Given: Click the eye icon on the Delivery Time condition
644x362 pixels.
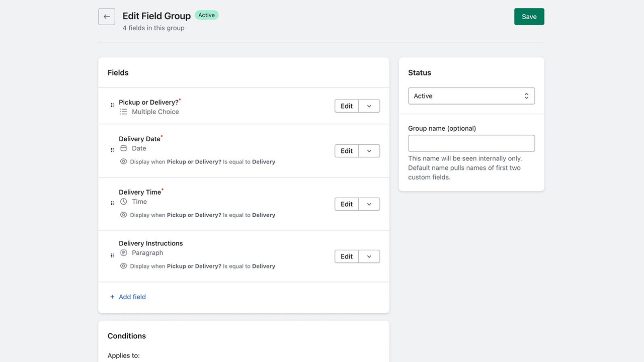Looking at the screenshot, I should coord(123,215).
